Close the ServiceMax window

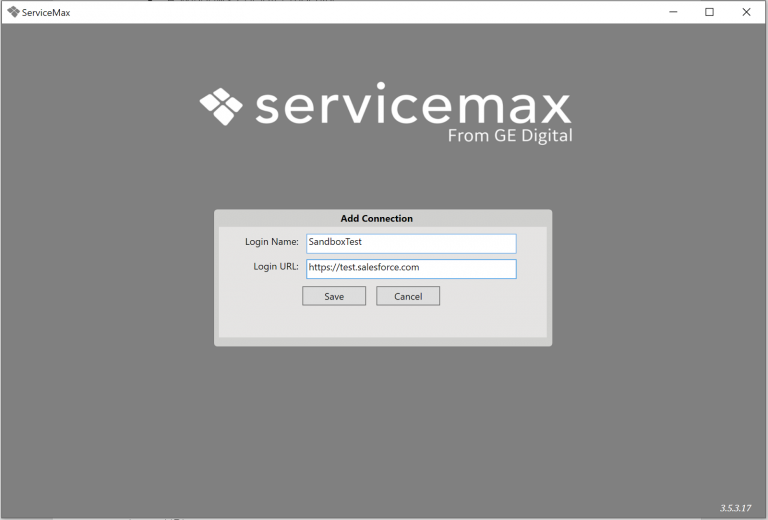[746, 12]
